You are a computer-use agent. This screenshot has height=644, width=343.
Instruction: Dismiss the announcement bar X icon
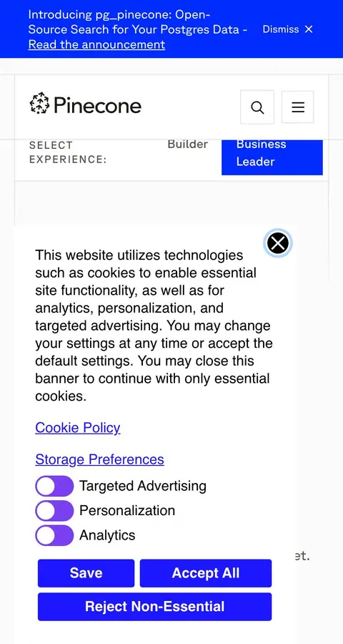coord(309,29)
